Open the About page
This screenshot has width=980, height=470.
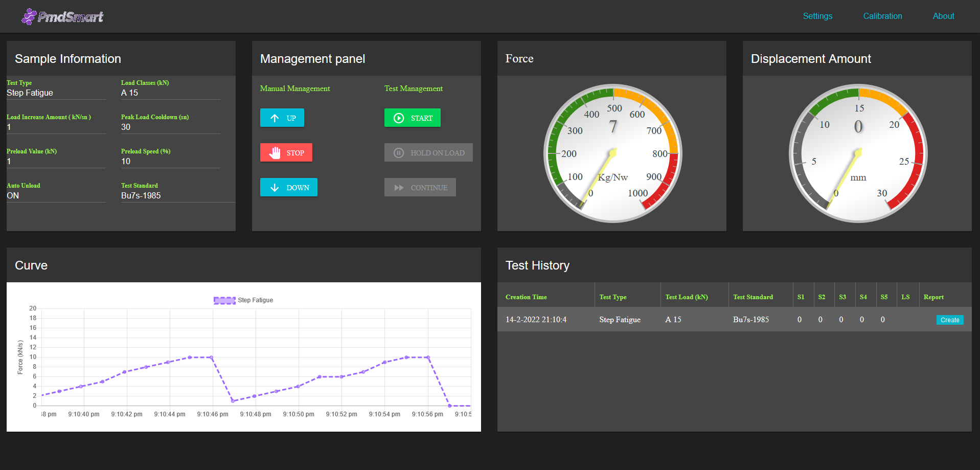coord(943,16)
